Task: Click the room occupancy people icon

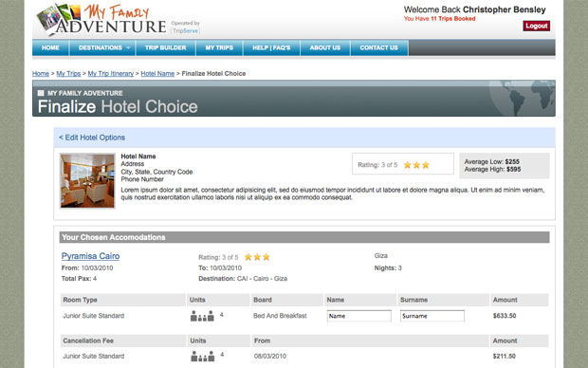Action: pyautogui.click(x=202, y=316)
